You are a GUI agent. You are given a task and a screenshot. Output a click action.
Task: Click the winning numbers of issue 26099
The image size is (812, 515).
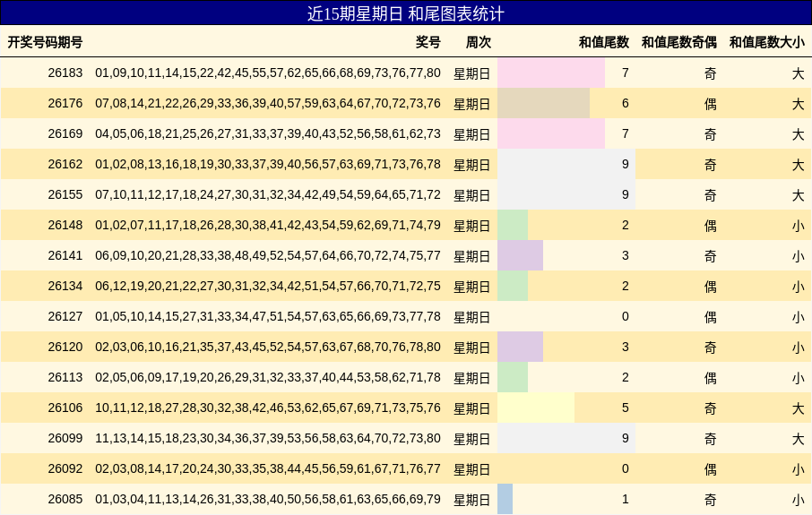pyautogui.click(x=268, y=439)
